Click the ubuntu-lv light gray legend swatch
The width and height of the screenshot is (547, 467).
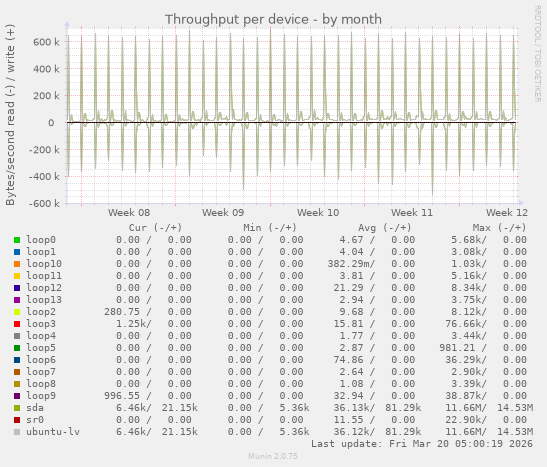[17, 432]
